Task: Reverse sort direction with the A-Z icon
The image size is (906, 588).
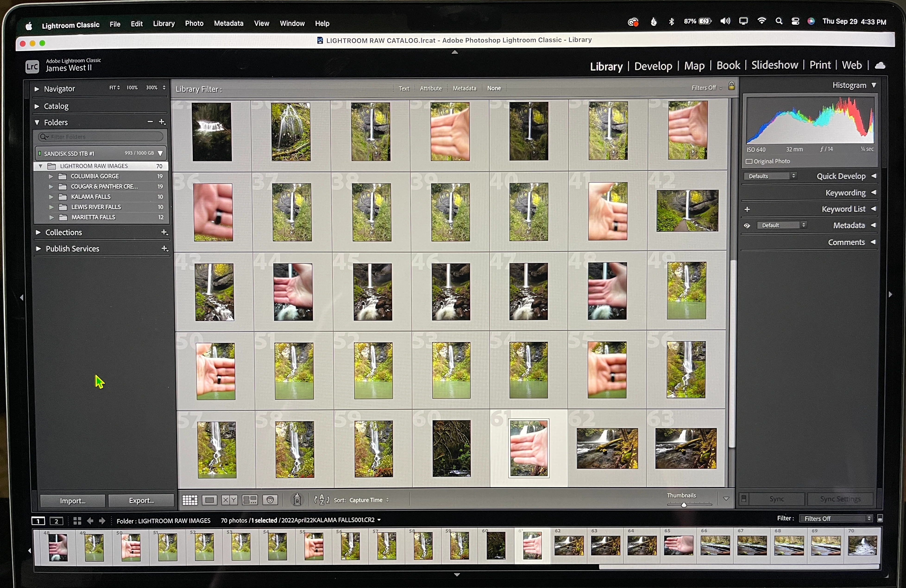Action: [322, 500]
